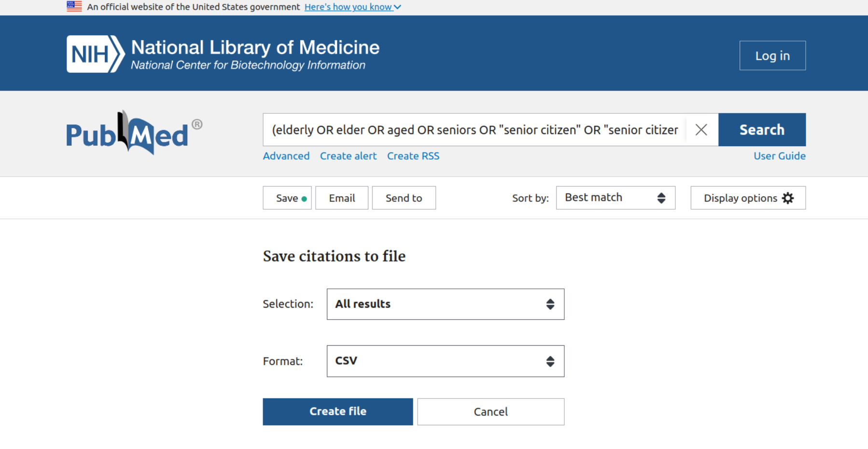Image resolution: width=868 pixels, height=449 pixels.
Task: Cancel saving citations to file
Action: [490, 412]
